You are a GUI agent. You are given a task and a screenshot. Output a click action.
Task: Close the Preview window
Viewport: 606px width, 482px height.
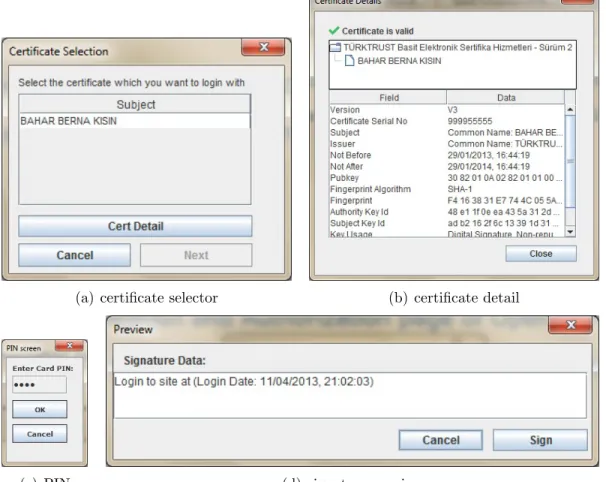click(x=570, y=325)
